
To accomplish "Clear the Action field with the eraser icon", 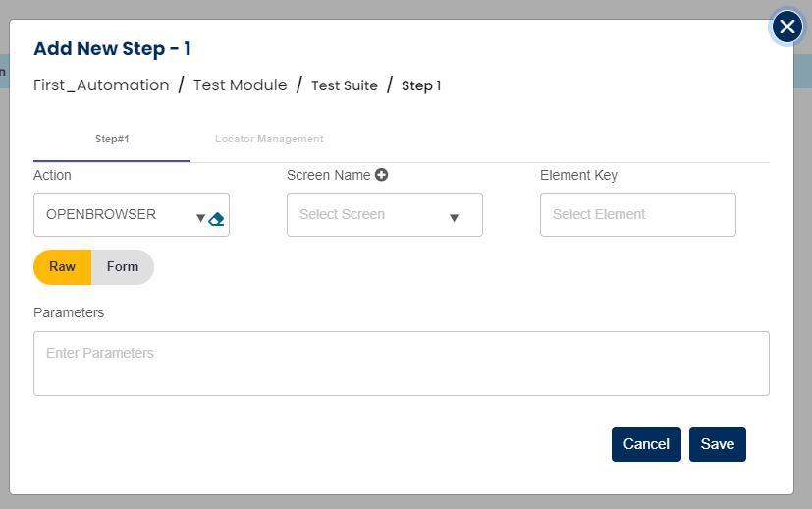I will point(217,218).
